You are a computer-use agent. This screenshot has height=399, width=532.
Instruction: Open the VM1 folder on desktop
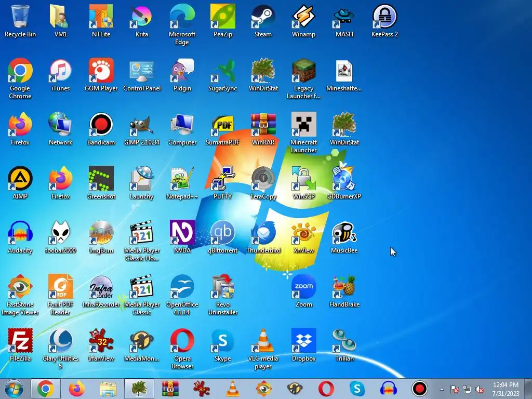(x=60, y=21)
